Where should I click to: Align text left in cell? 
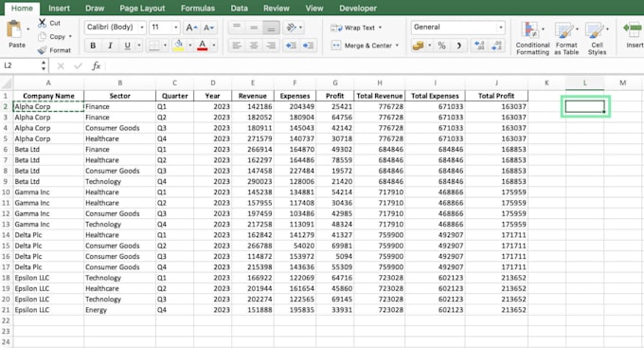pyautogui.click(x=237, y=46)
